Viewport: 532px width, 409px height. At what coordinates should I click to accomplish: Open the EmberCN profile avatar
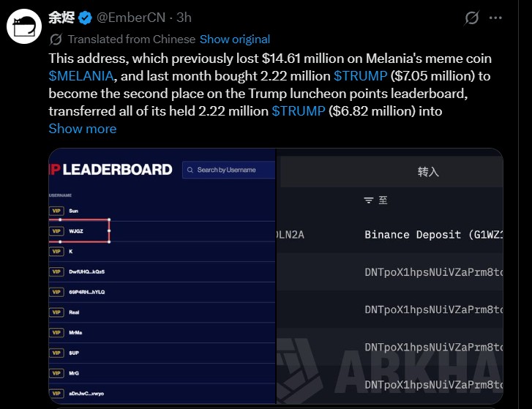24,26
